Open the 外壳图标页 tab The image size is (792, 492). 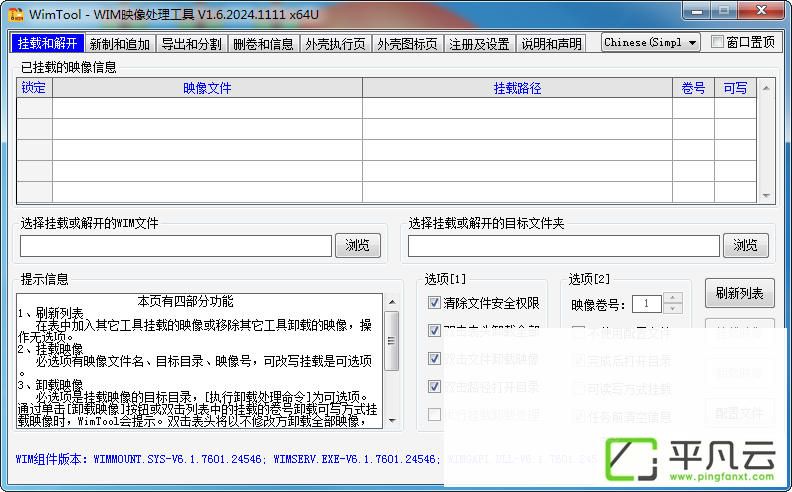tap(408, 44)
